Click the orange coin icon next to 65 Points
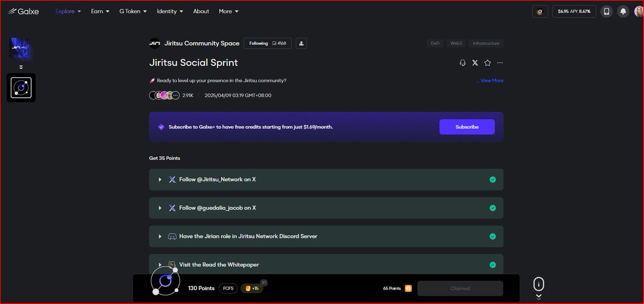This screenshot has height=304, width=644. [408, 288]
